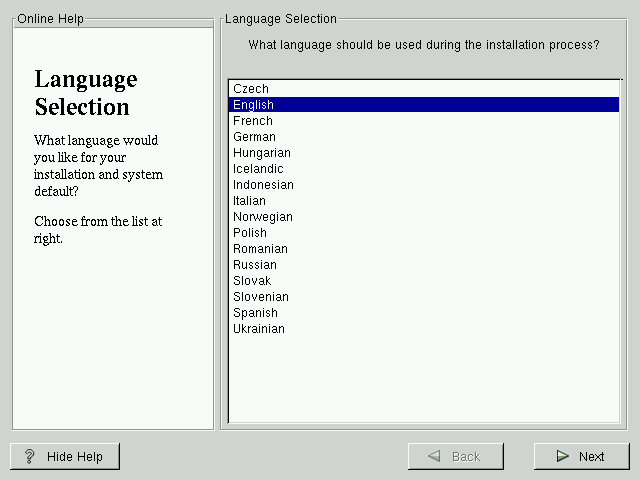Select Indonesian as installation language

coord(263,185)
